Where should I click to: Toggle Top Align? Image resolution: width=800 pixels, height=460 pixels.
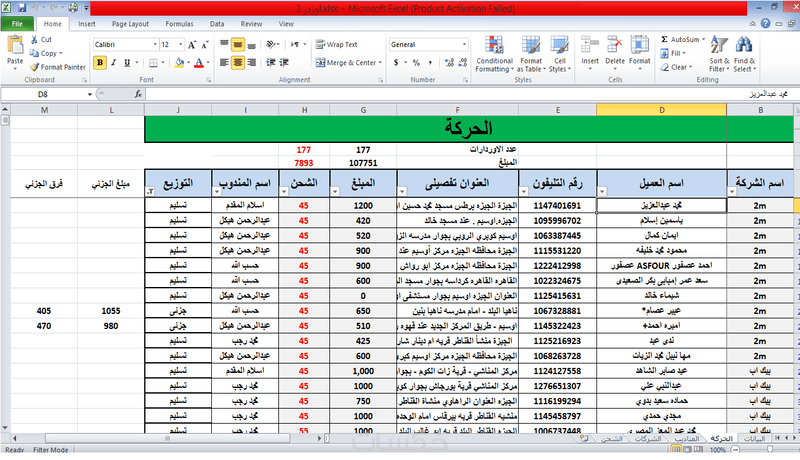click(224, 45)
